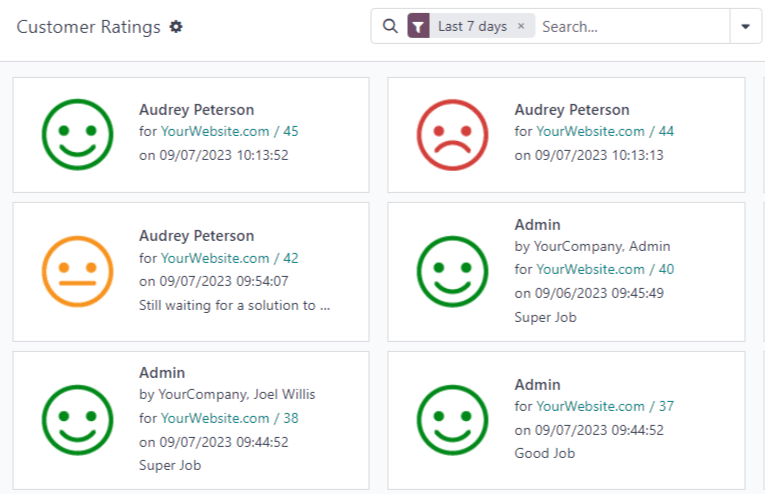Click green happy face for ticket 40

[452, 271]
